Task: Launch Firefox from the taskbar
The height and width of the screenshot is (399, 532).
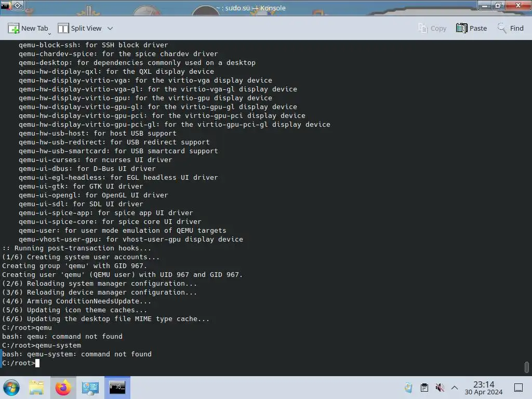Action: click(x=63, y=388)
